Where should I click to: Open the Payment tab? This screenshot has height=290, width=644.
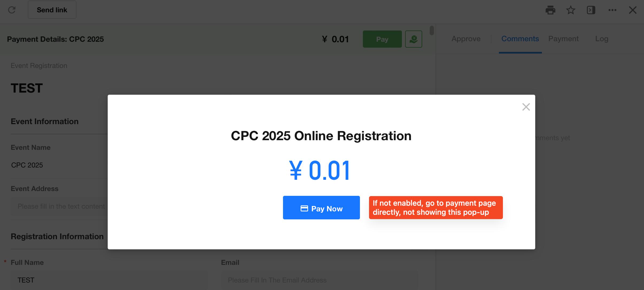[x=563, y=39]
